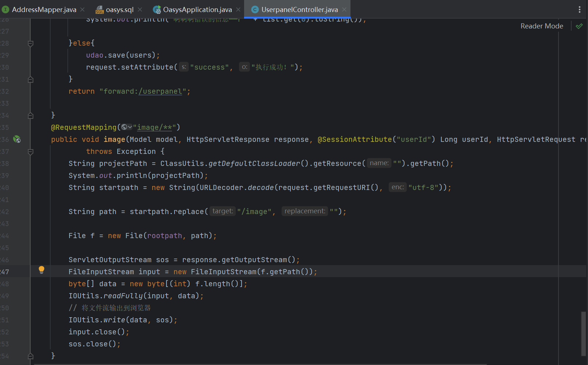Click the fold marker at the image method's closing brace
588x365 pixels.
pyautogui.click(x=31, y=356)
